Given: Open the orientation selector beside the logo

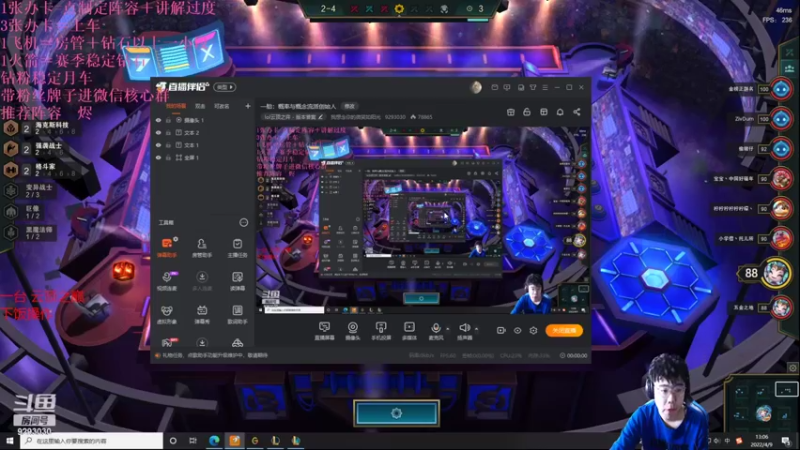Looking at the screenshot, I should click(x=224, y=87).
